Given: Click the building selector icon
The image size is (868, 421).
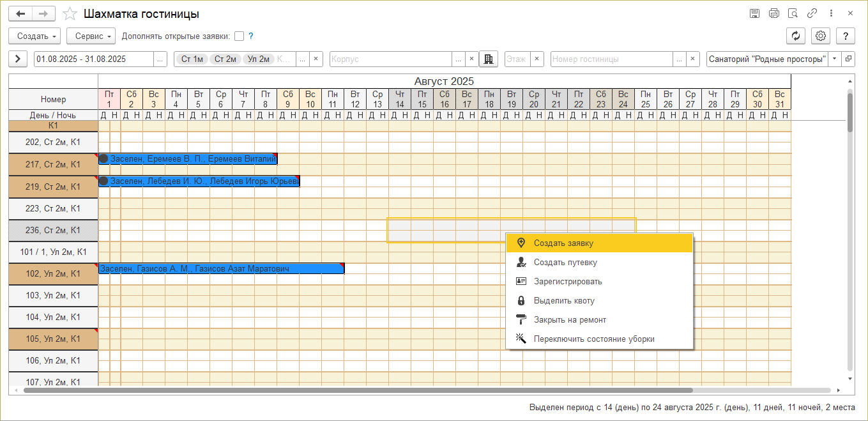Looking at the screenshot, I should [488, 59].
